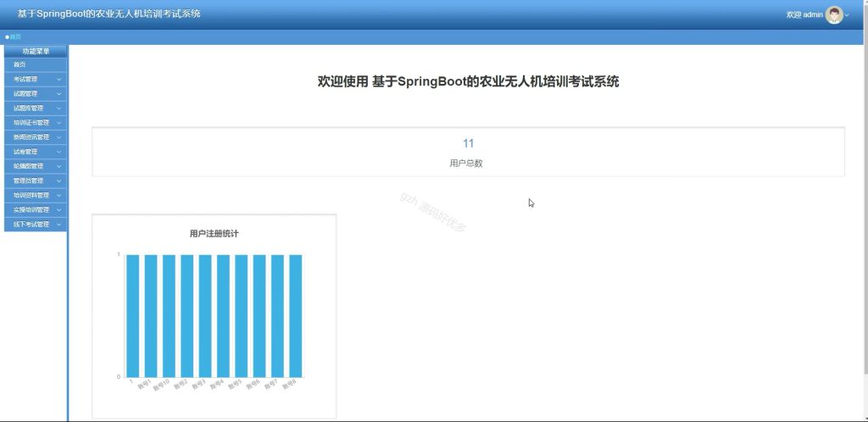Click the admin avatar icon
Viewport: 868px width, 422px height.
pyautogui.click(x=834, y=15)
